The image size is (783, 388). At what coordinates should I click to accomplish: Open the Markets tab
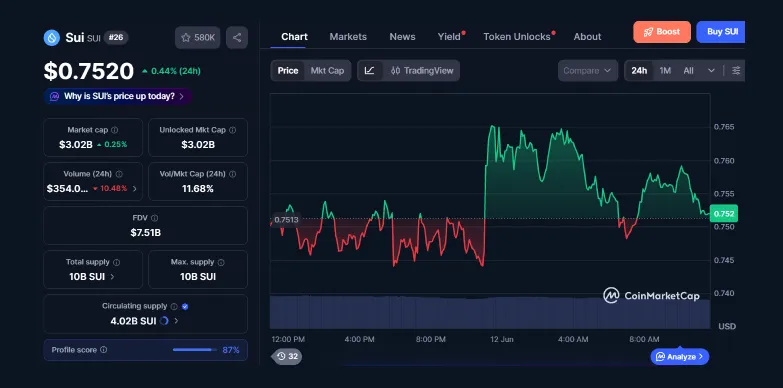click(348, 36)
